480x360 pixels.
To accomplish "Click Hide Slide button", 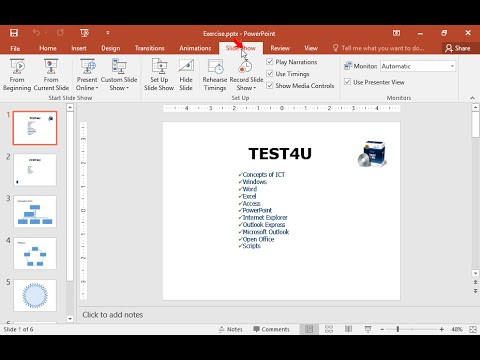I will pos(186,75).
